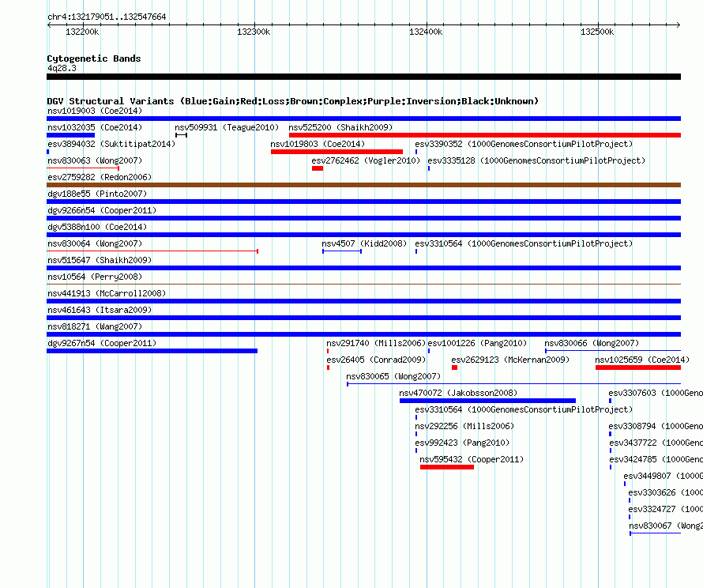This screenshot has height=588, width=703.
Task: Open variant nsv830063 (Wong2007) label
Action: pyautogui.click(x=95, y=160)
